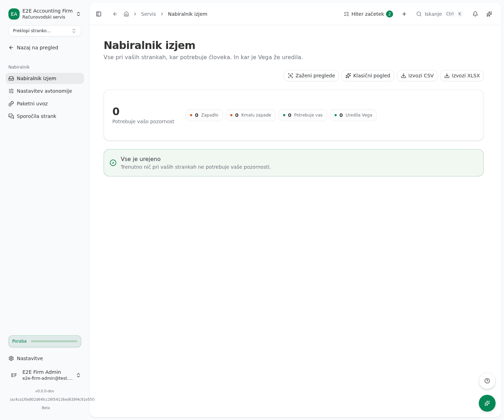This screenshot has height=420, width=504.
Task: Click Izvozi XLSX button
Action: coord(462,76)
